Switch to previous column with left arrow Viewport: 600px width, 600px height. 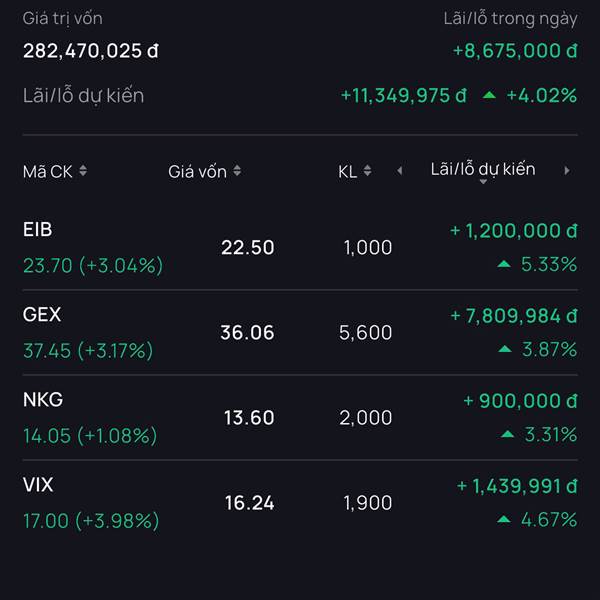400,171
